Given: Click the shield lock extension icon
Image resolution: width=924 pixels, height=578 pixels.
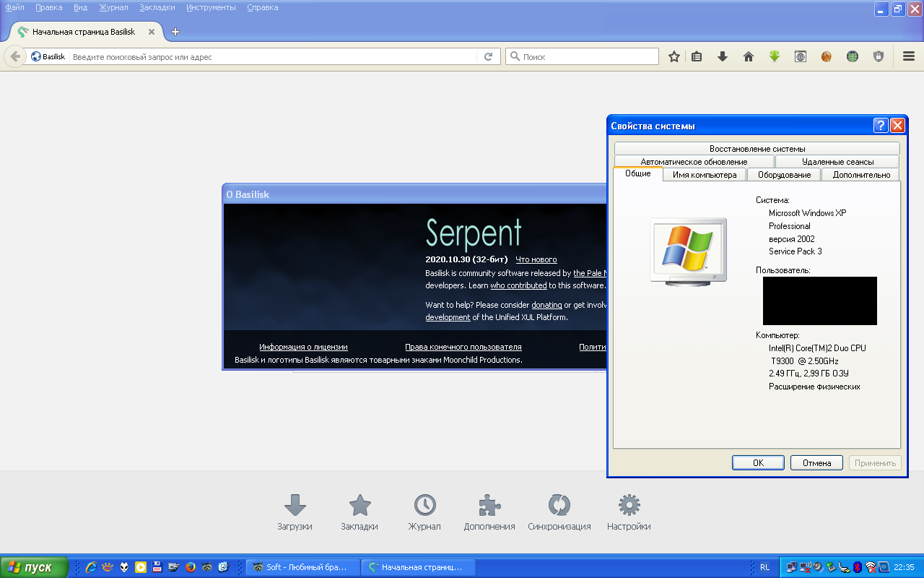Looking at the screenshot, I should point(879,56).
